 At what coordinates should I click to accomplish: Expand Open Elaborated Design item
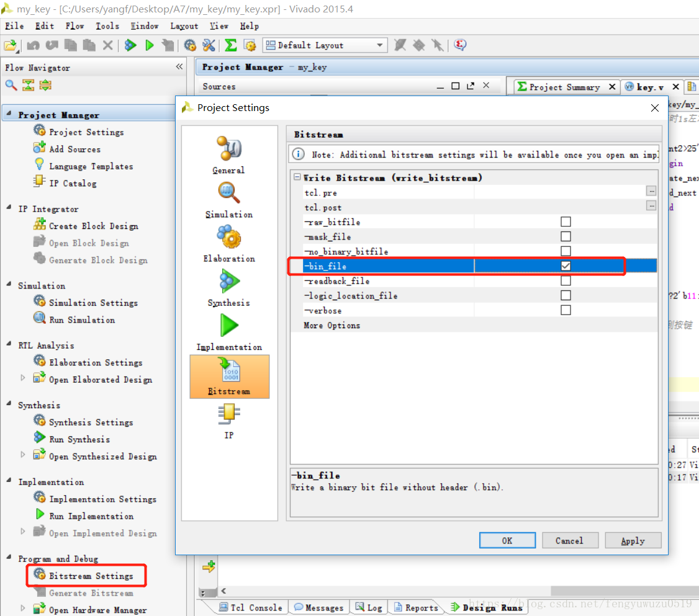[x=22, y=378]
